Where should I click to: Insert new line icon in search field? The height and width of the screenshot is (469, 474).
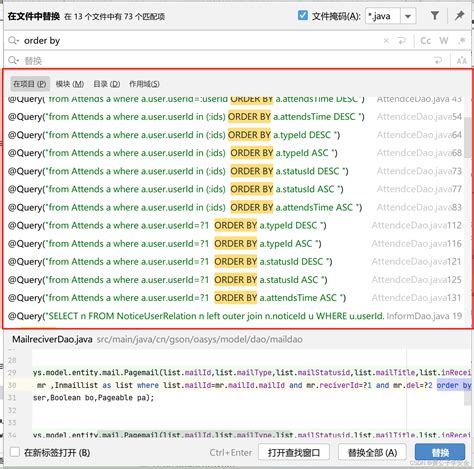coord(402,41)
